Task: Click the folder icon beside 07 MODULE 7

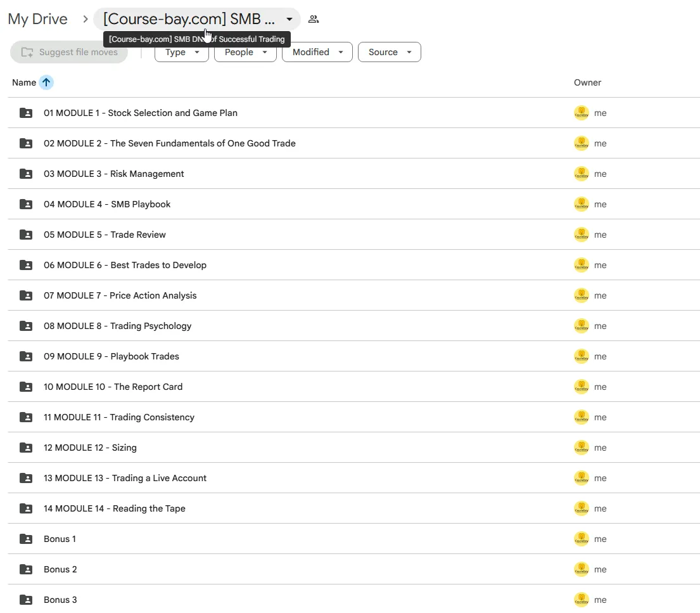Action: 26,295
